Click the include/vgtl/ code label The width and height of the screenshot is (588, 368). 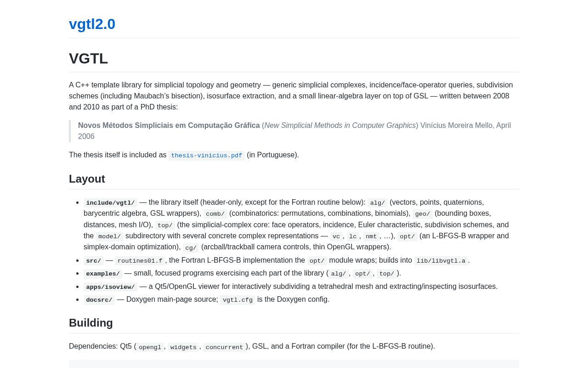coord(110,203)
